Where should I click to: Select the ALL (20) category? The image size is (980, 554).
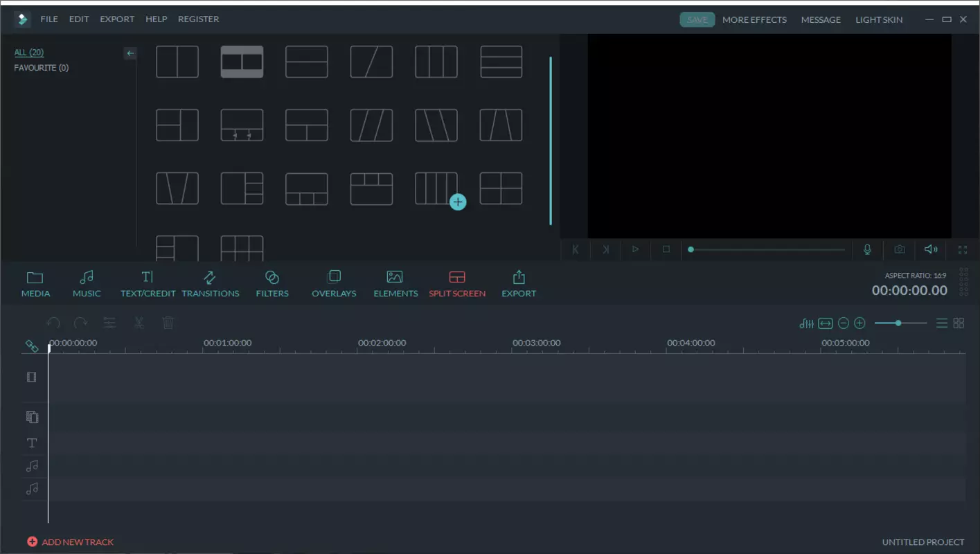tap(29, 53)
